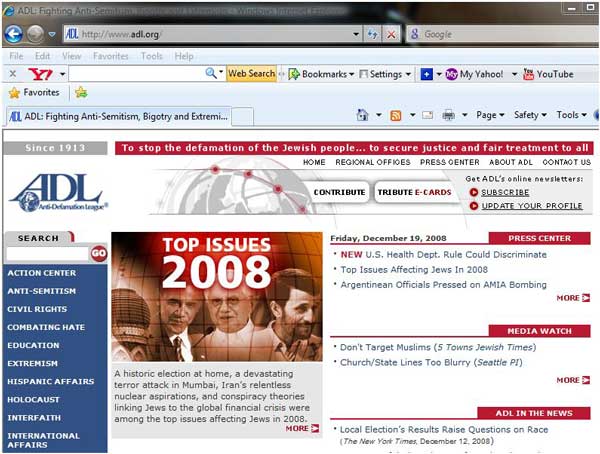Click the Favorites star icon
The width and height of the screenshot is (600, 454).
tap(14, 93)
